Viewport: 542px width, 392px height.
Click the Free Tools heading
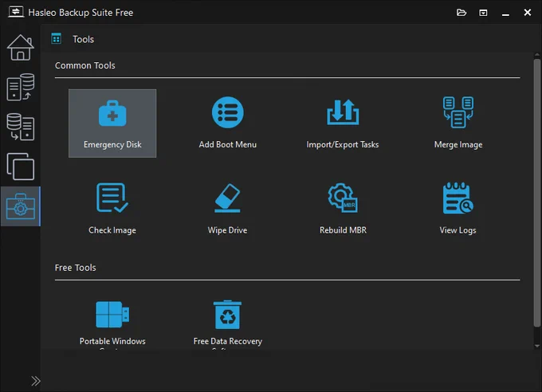point(76,268)
